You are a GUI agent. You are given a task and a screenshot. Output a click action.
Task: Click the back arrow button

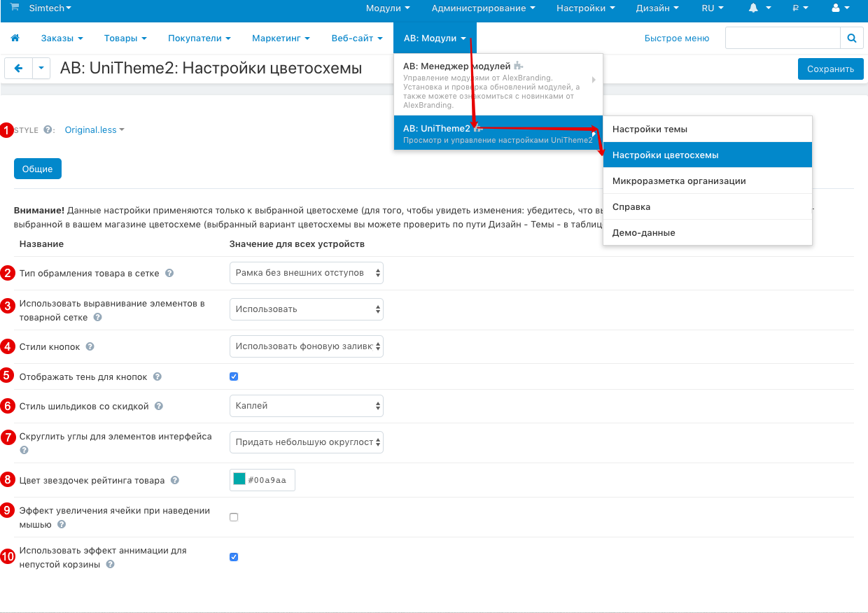[18, 69]
